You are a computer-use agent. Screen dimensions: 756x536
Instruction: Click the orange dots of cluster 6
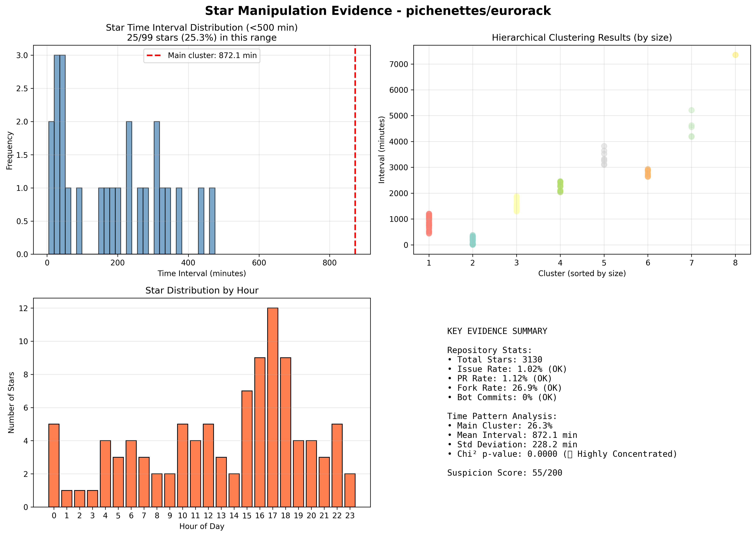[648, 173]
